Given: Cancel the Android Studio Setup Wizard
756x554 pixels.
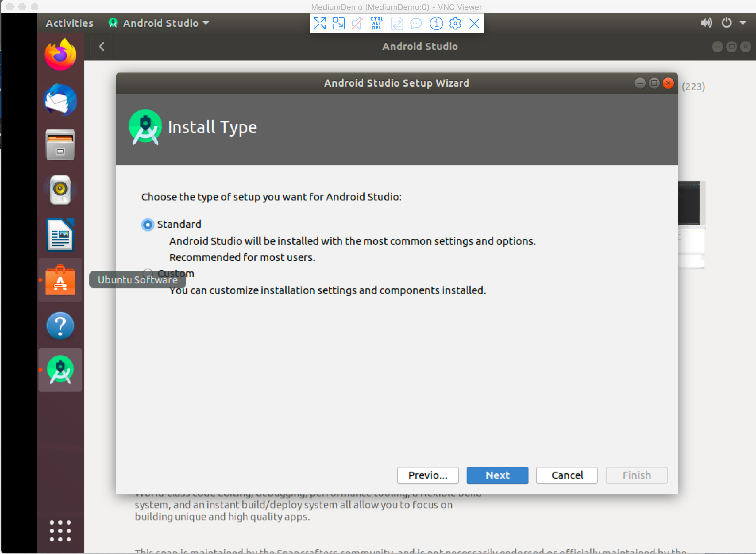Looking at the screenshot, I should coord(567,475).
